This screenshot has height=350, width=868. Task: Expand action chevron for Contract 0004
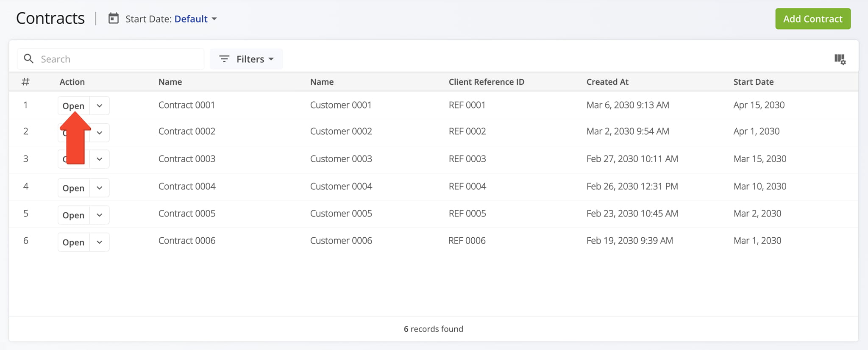(x=100, y=188)
